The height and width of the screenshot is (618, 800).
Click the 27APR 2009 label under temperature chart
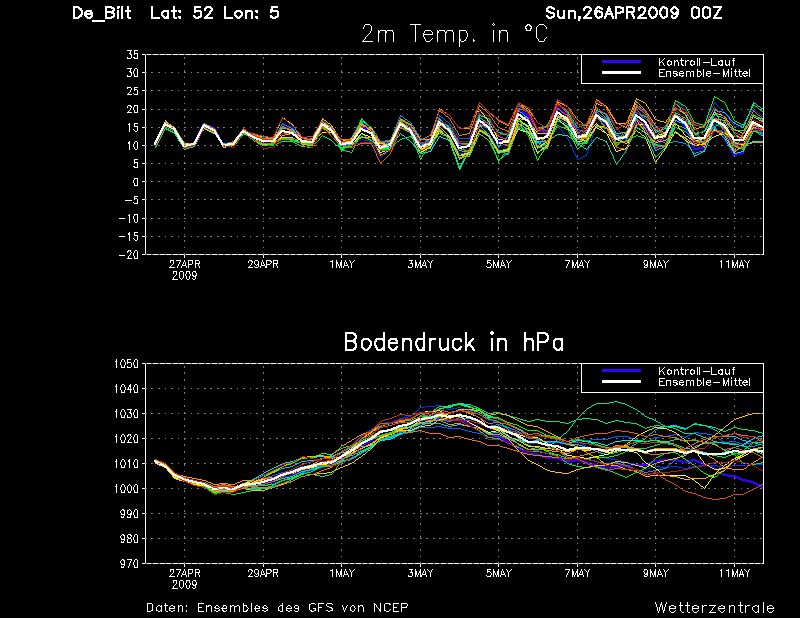pos(185,270)
